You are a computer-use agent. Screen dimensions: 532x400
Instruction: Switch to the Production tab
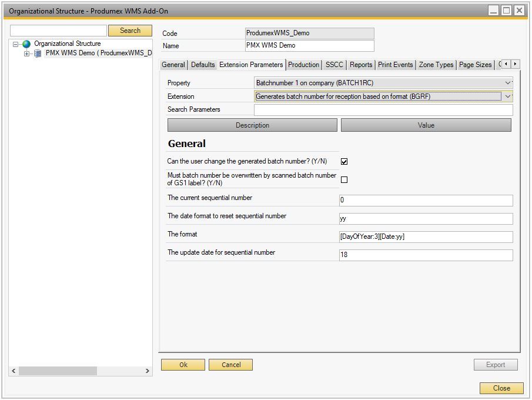[x=303, y=65]
